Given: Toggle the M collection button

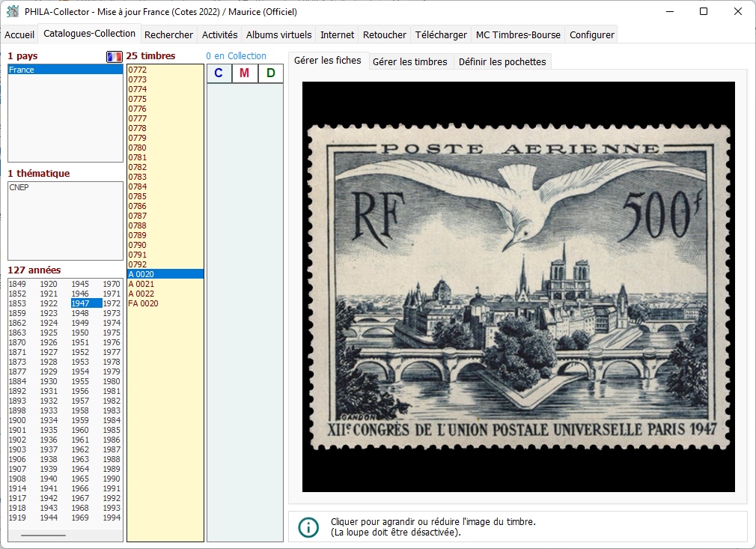Looking at the screenshot, I should click(x=245, y=73).
